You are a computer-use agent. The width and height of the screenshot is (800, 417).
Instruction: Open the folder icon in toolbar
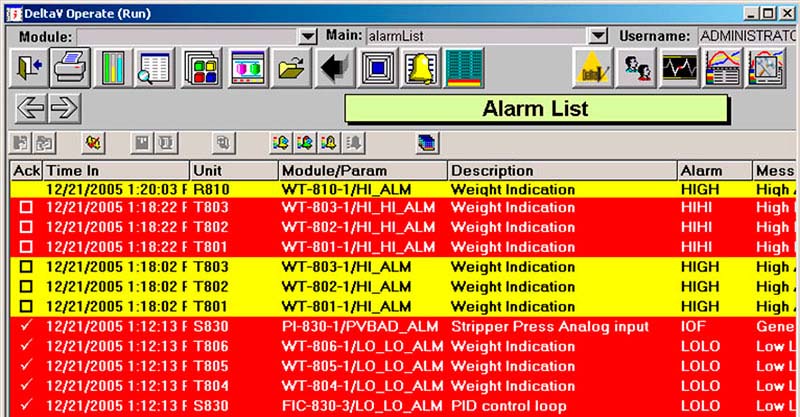290,69
